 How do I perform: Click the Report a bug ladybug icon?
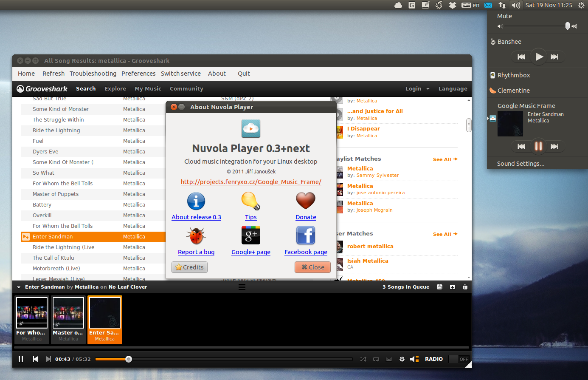coord(196,235)
